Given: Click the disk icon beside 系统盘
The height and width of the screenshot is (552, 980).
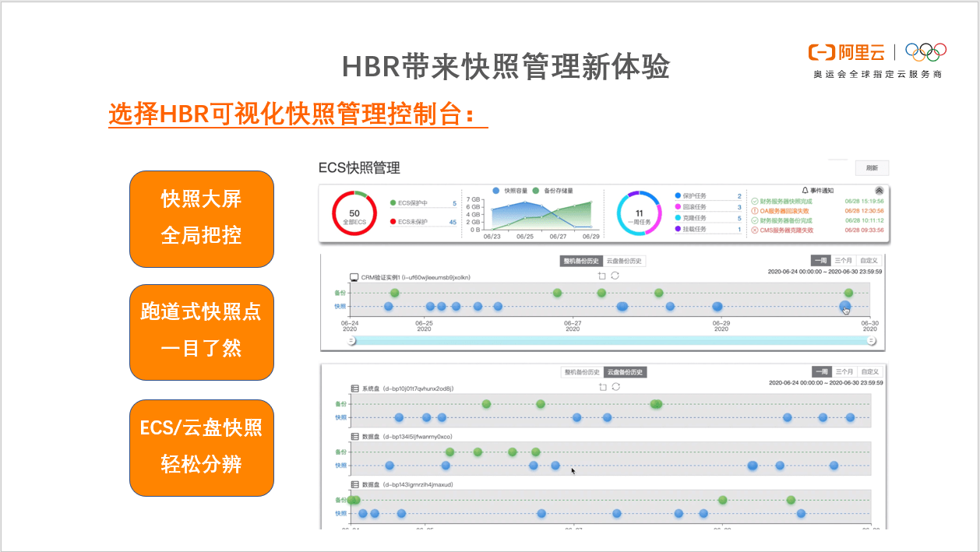Looking at the screenshot, I should 354,388.
